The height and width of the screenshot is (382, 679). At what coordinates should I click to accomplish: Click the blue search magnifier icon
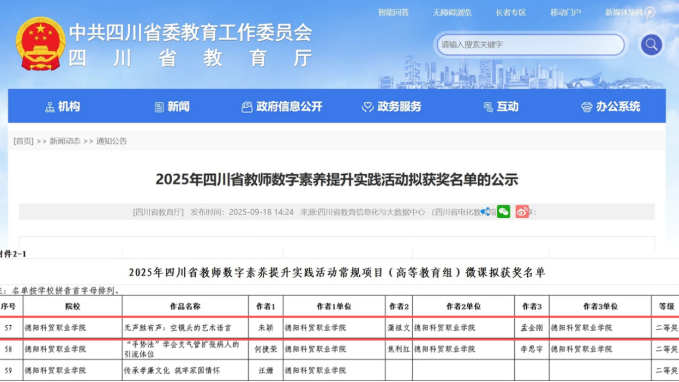pyautogui.click(x=651, y=45)
